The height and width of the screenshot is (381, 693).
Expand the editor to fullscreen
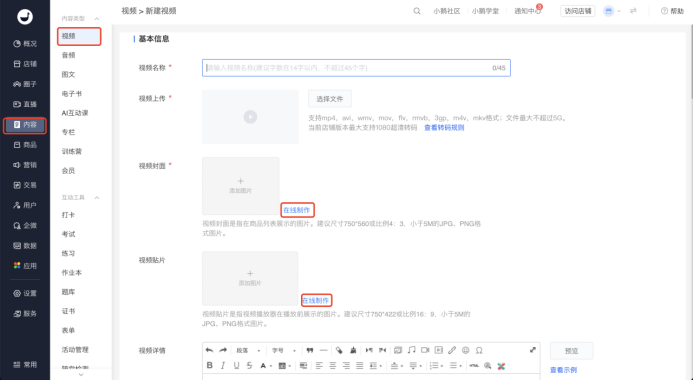pyautogui.click(x=533, y=350)
